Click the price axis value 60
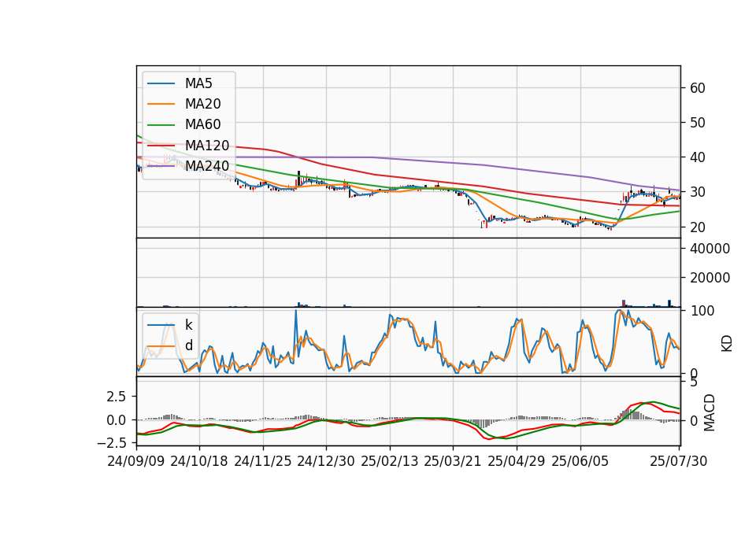756x543 pixels. (x=698, y=88)
